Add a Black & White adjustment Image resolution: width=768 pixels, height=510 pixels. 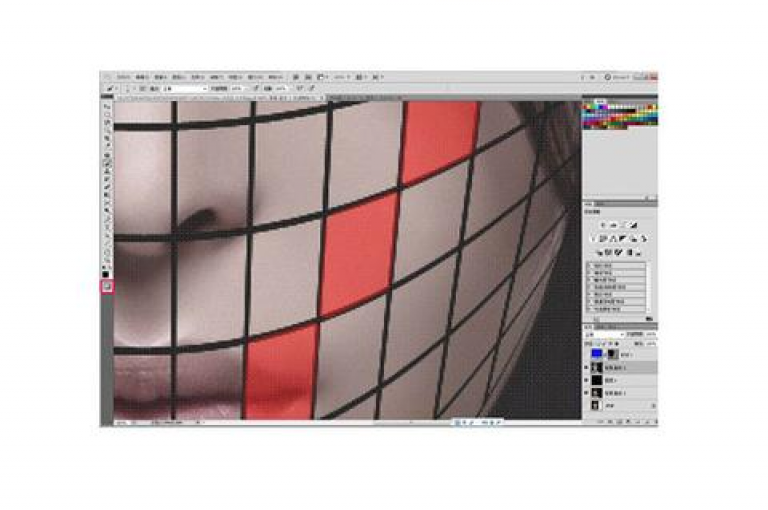pos(622,238)
